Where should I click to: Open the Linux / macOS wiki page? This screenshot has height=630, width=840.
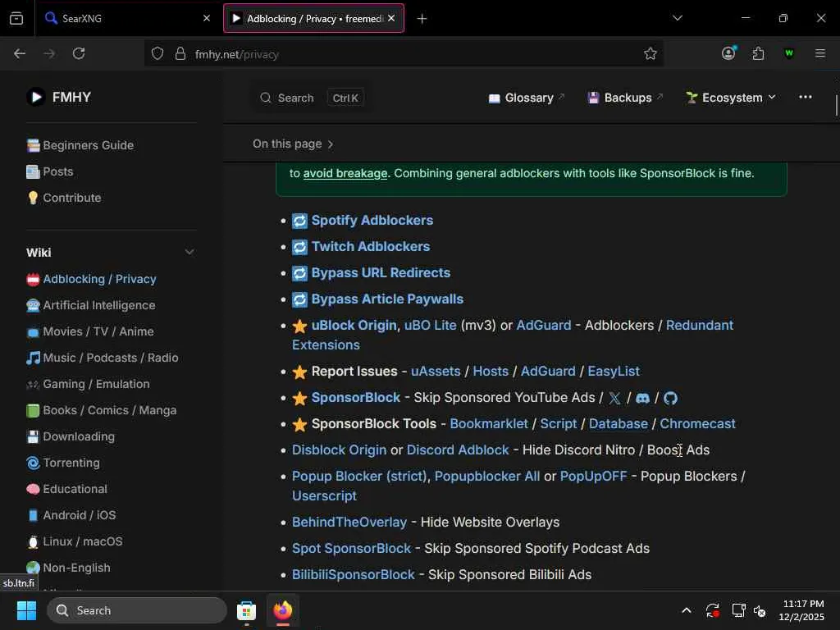75,541
